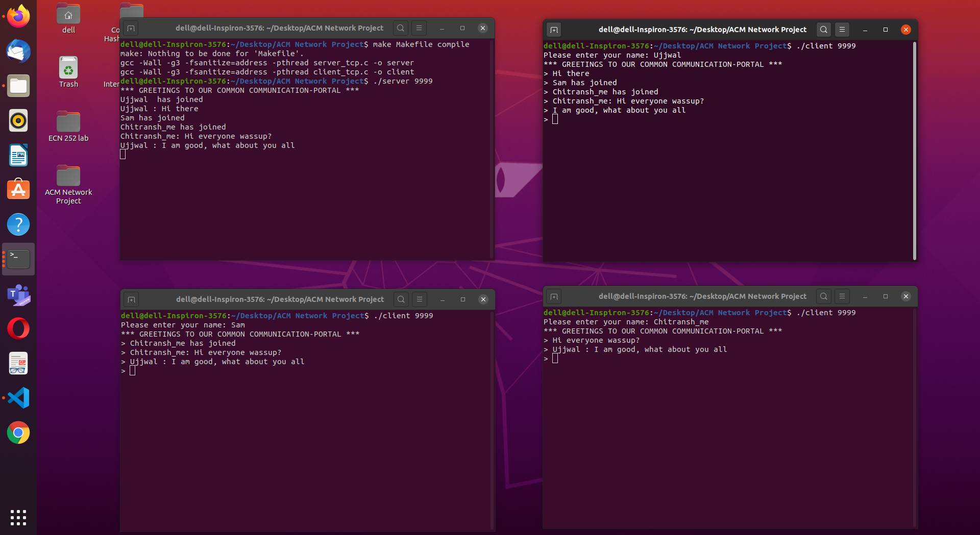Viewport: 980px width, 535px height.
Task: Select the search icon in Sam's client window
Action: (x=401, y=299)
